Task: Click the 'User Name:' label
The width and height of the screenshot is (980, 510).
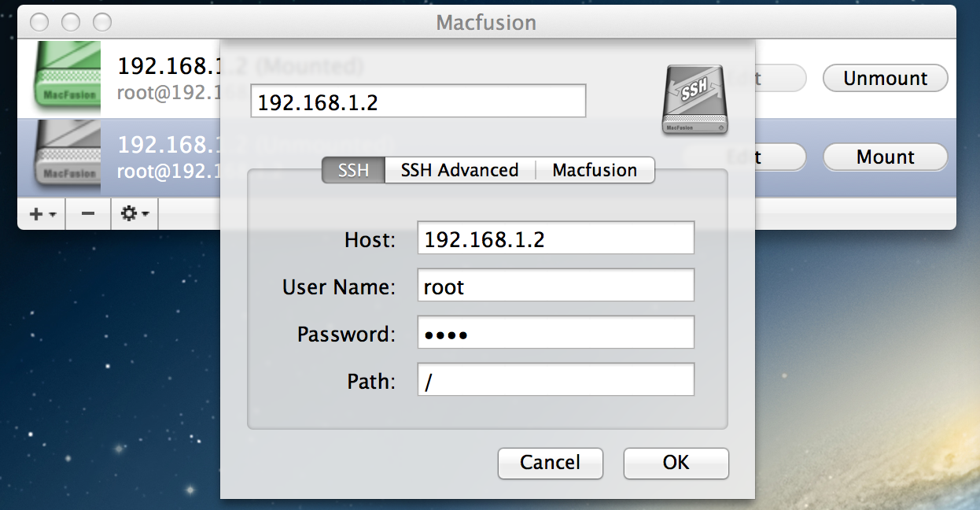Action: (339, 287)
